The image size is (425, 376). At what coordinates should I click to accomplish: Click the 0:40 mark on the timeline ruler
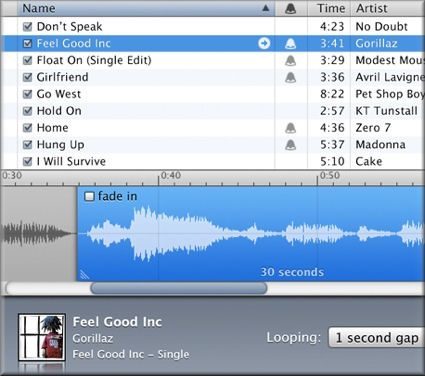[171, 176]
